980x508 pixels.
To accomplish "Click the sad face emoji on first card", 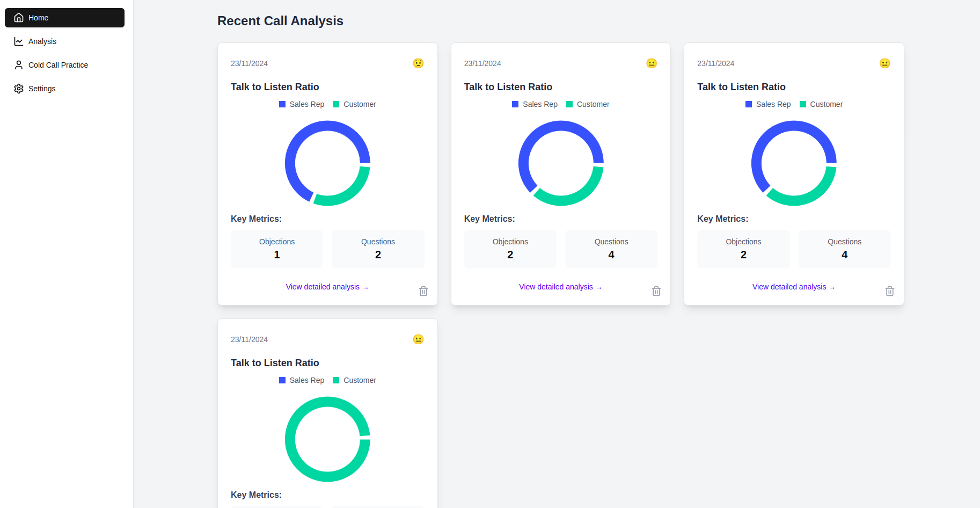I will point(418,63).
